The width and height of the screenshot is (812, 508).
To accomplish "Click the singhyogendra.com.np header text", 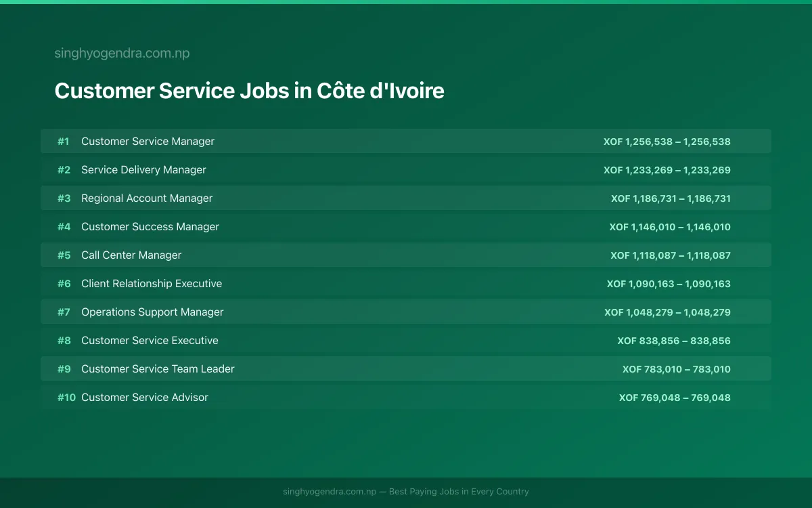I will click(122, 54).
